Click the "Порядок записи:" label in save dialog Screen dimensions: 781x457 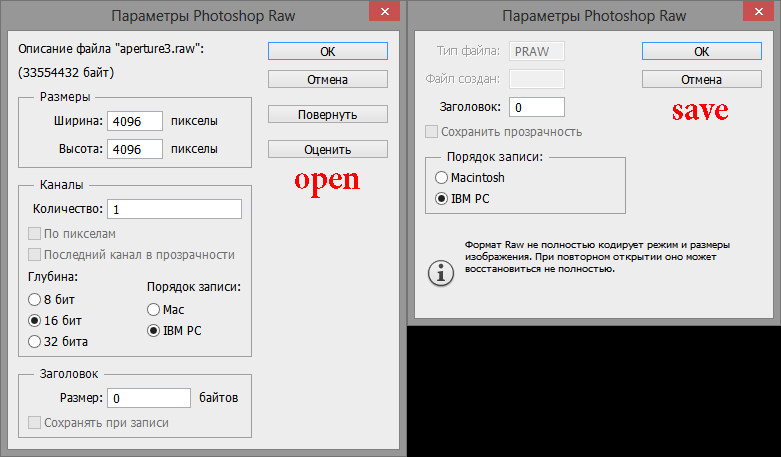pos(495,157)
